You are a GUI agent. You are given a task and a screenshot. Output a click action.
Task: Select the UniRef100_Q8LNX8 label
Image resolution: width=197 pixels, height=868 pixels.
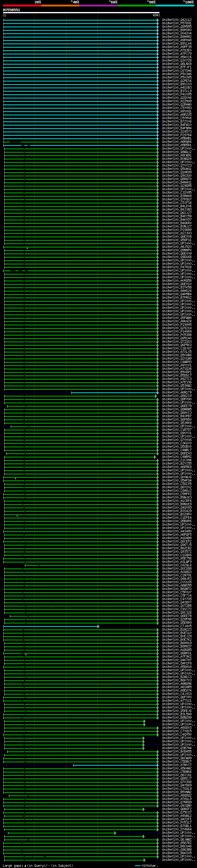pos(177,64)
